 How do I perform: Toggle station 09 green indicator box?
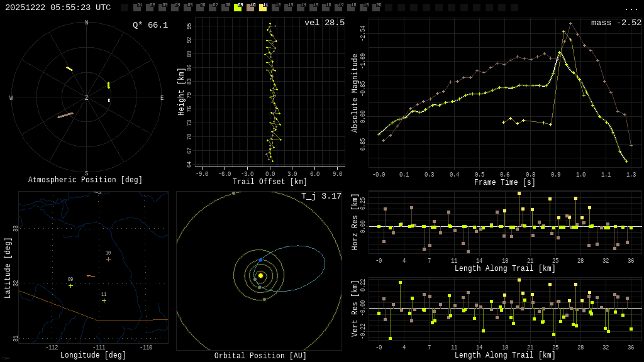click(x=238, y=8)
